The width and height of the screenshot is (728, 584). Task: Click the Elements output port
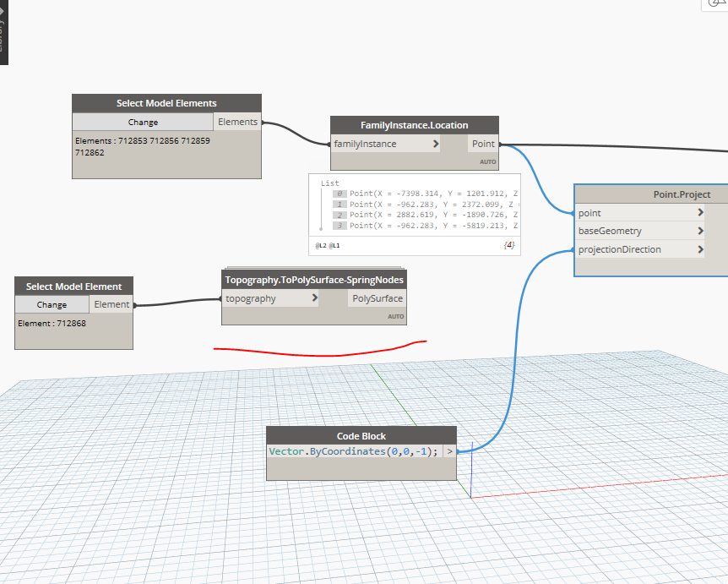(x=237, y=122)
